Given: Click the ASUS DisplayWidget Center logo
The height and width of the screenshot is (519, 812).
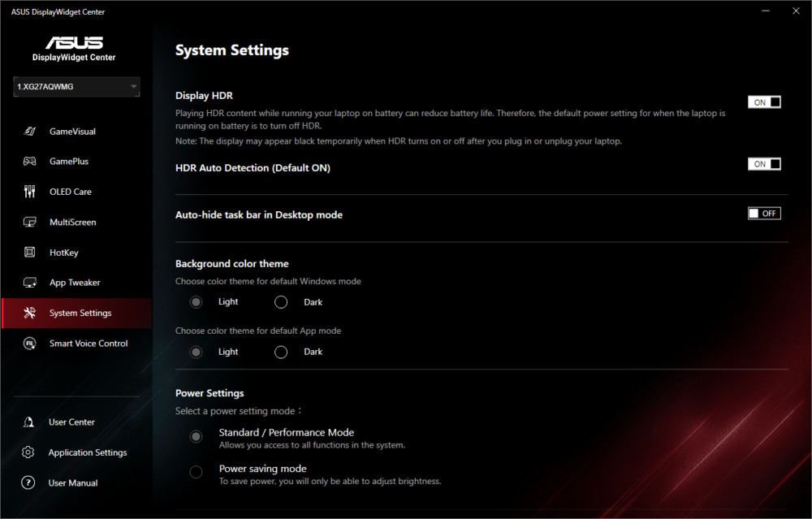Looking at the screenshot, I should pyautogui.click(x=74, y=49).
